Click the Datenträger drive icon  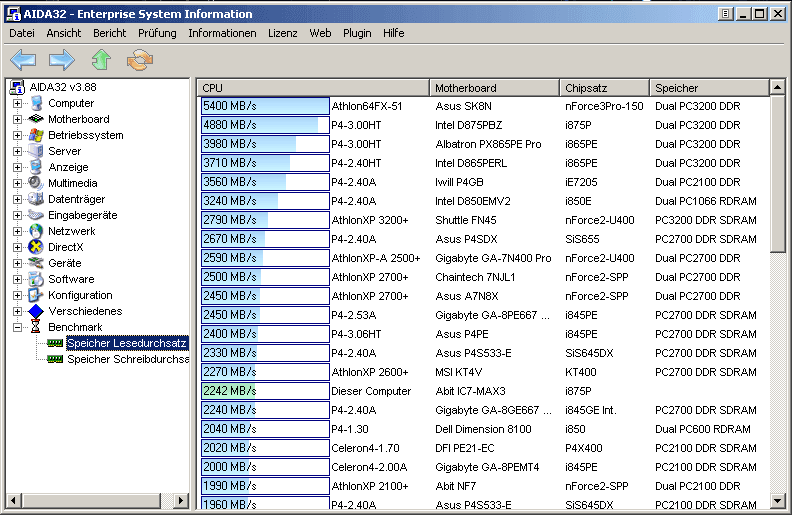(x=36, y=199)
